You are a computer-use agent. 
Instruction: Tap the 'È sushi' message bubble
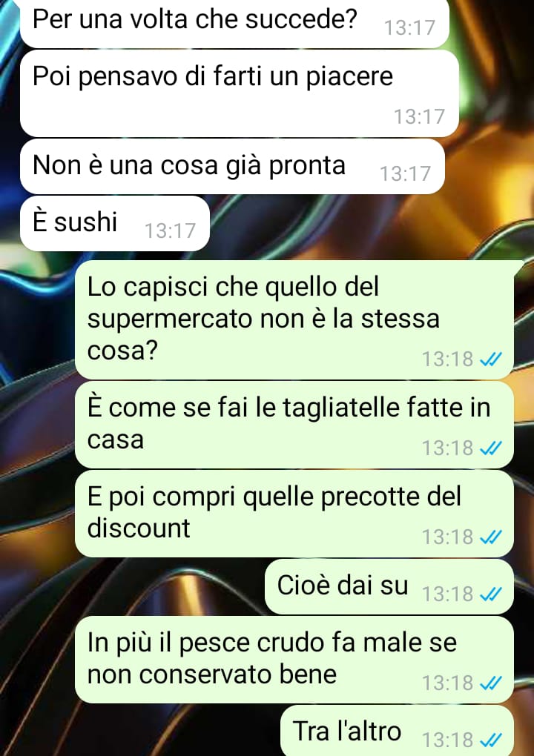115,223
